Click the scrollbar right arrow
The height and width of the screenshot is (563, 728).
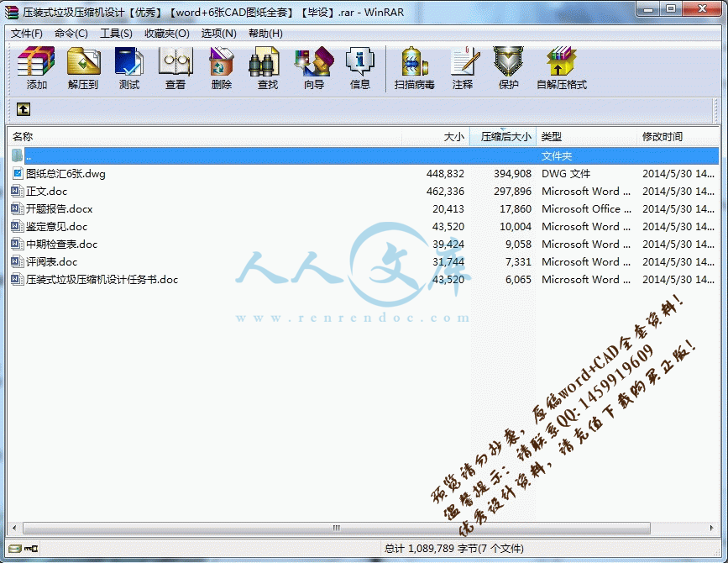pos(712,529)
